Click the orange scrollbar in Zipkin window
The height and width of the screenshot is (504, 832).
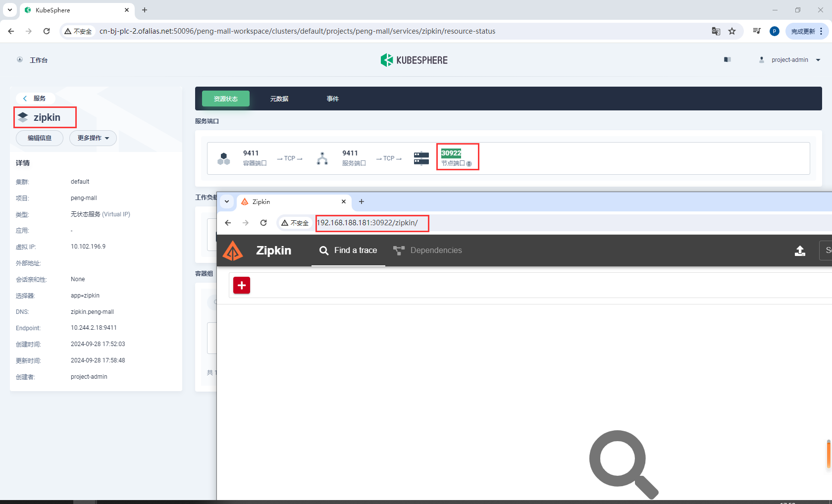(x=829, y=454)
